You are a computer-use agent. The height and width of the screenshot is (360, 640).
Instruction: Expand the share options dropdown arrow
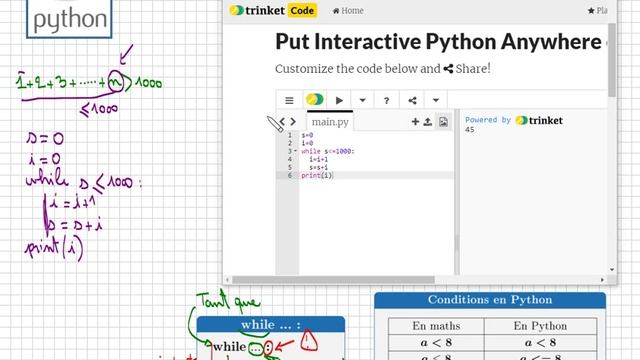pyautogui.click(x=436, y=100)
